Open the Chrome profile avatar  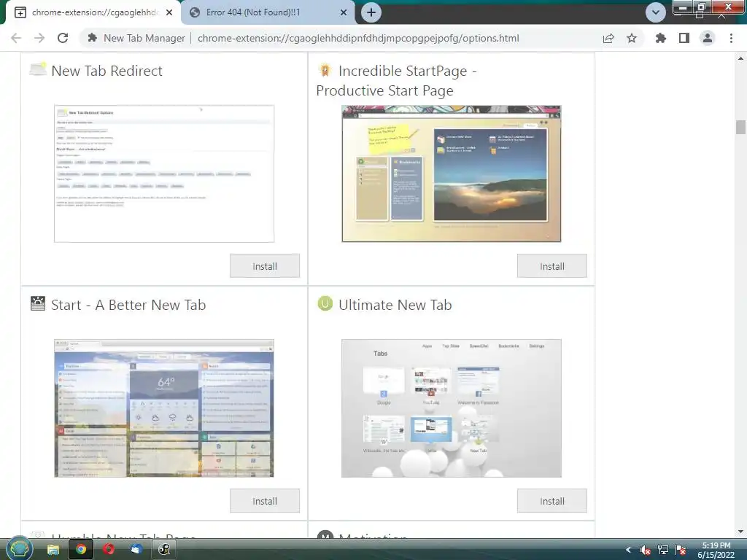(708, 38)
